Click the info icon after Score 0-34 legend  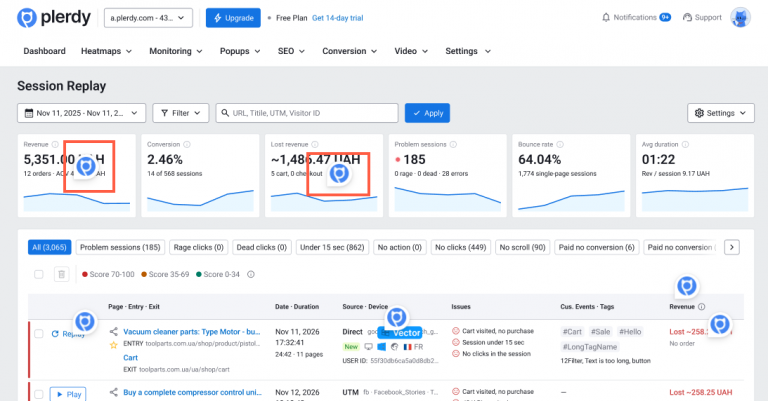[251, 274]
